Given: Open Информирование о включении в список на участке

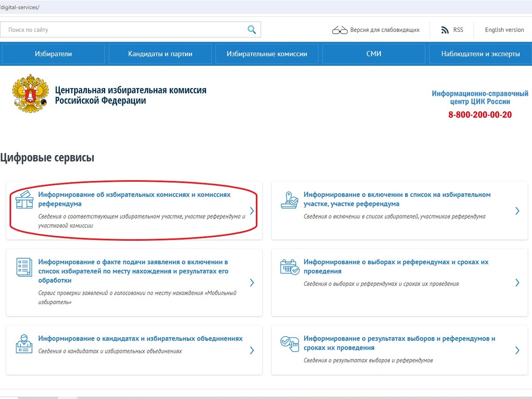Looking at the screenshot, I should coord(397,199).
